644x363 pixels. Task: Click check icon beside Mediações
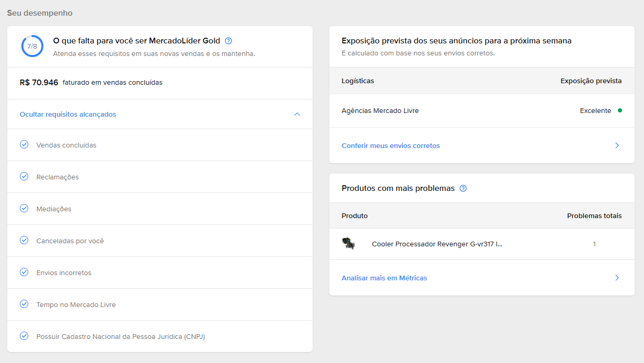24,208
